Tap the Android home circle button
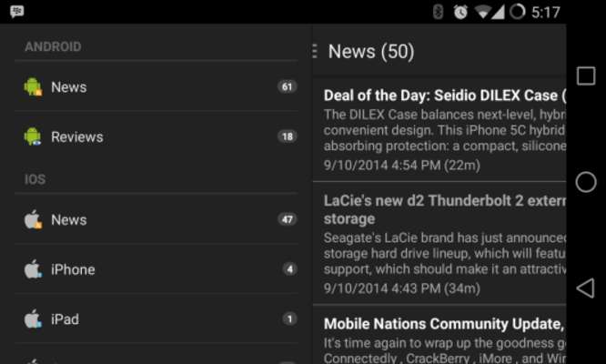 [x=586, y=182]
